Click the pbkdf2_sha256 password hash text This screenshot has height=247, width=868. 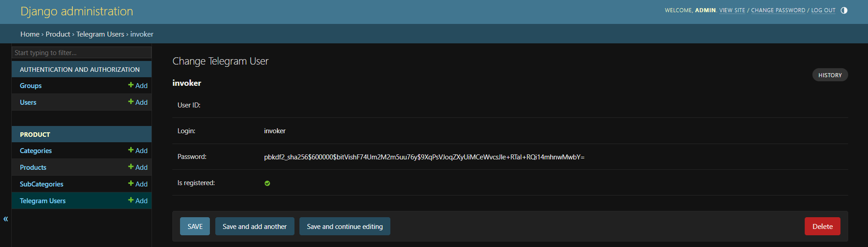click(424, 157)
